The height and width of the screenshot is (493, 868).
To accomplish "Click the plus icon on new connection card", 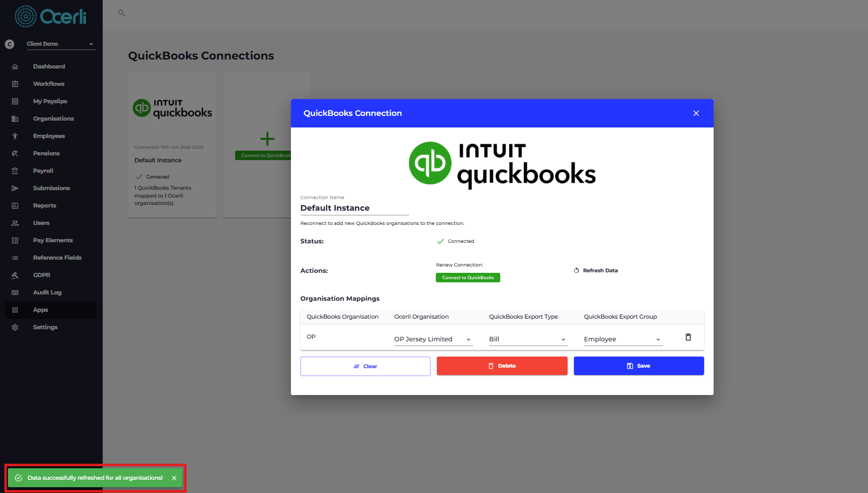I will [267, 139].
